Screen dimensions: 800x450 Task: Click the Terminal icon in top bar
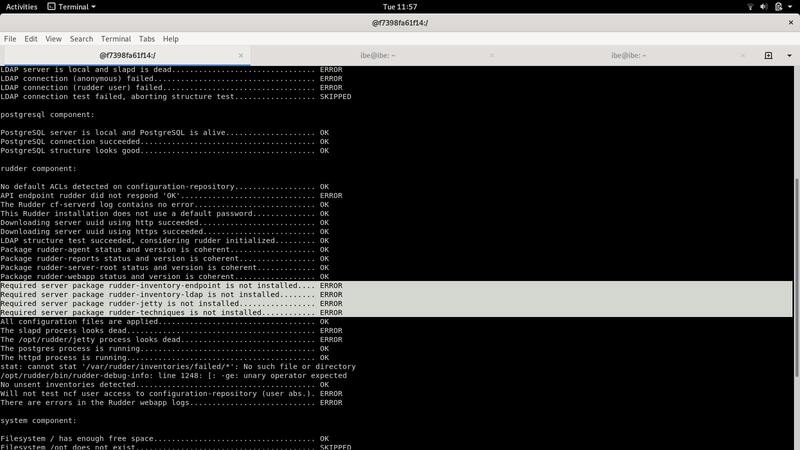point(52,7)
